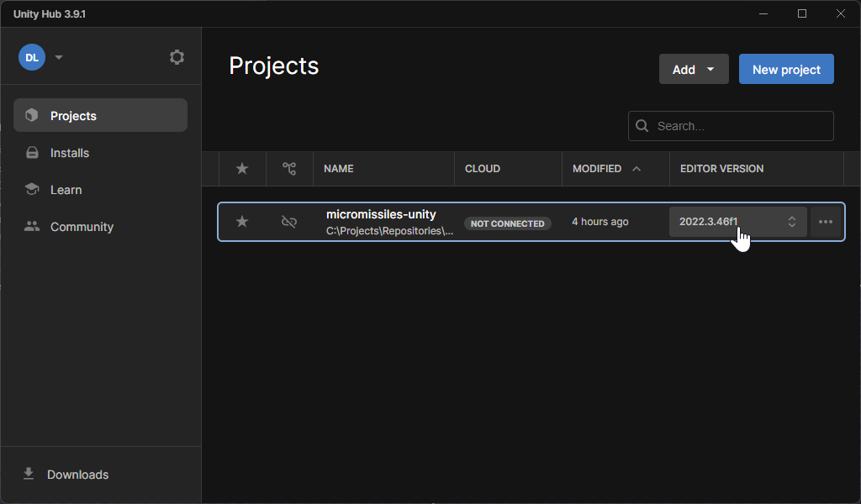Toggle the MODIFIED sort direction arrow
The image size is (861, 504).
click(637, 168)
